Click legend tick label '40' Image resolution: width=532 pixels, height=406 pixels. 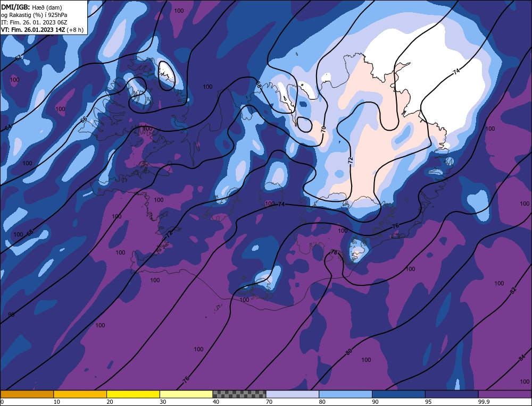(x=216, y=402)
